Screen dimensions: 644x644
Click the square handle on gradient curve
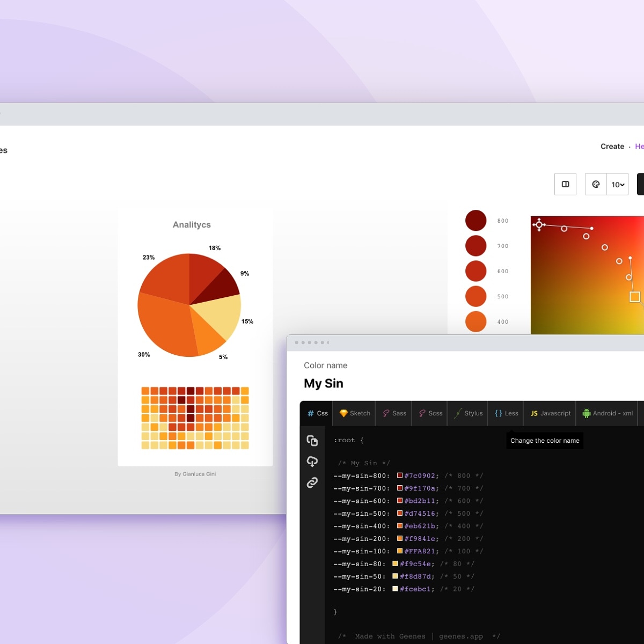(635, 296)
